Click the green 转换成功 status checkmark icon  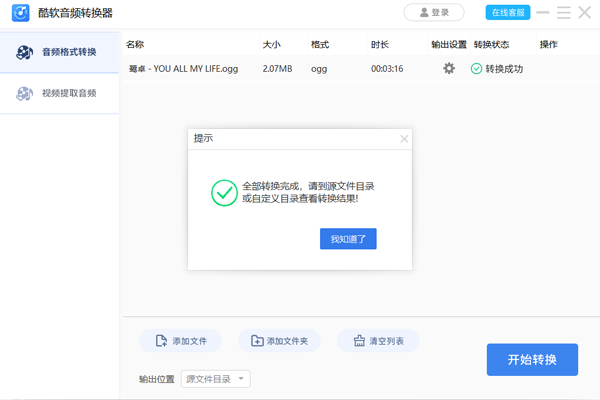pos(476,69)
